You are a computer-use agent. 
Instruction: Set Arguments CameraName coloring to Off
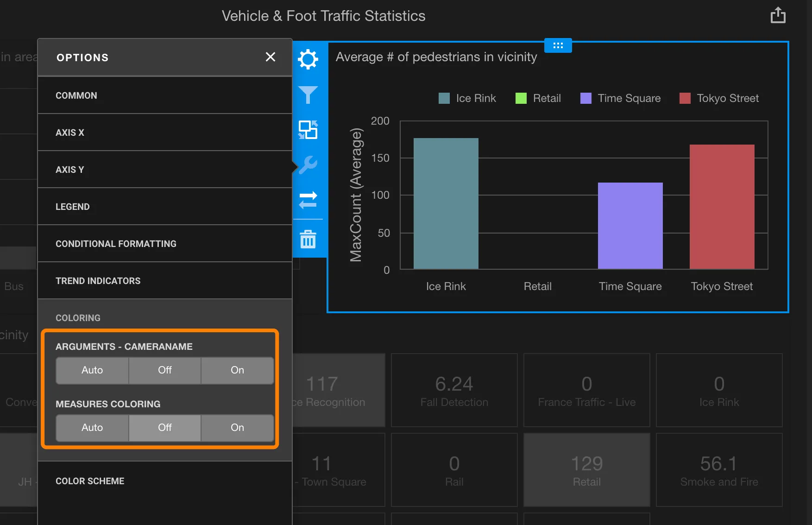pos(165,370)
